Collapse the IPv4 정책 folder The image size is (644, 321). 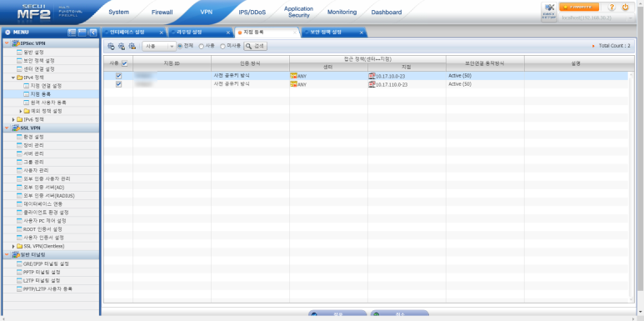coord(13,78)
